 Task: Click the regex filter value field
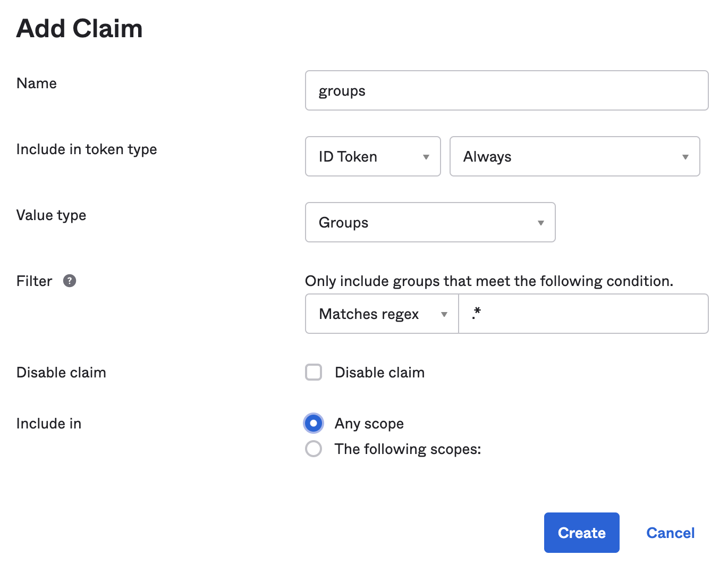pos(582,314)
